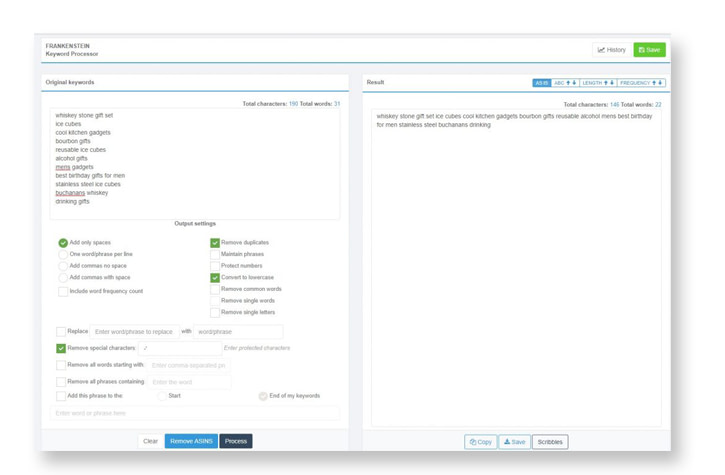Tick Remove all phrases containing
The height and width of the screenshot is (475, 725).
pyautogui.click(x=61, y=382)
